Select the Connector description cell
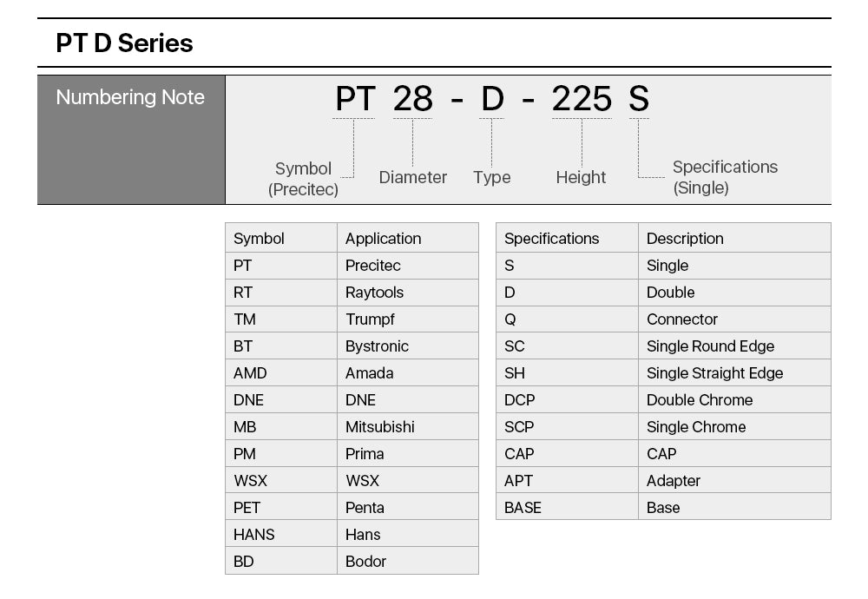868x599 pixels. point(682,319)
